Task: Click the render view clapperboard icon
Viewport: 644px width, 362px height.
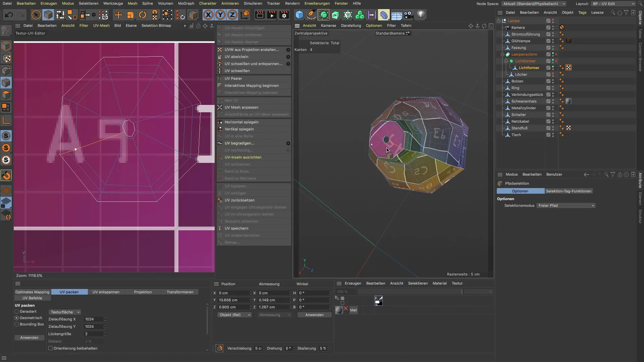Action: [260, 15]
